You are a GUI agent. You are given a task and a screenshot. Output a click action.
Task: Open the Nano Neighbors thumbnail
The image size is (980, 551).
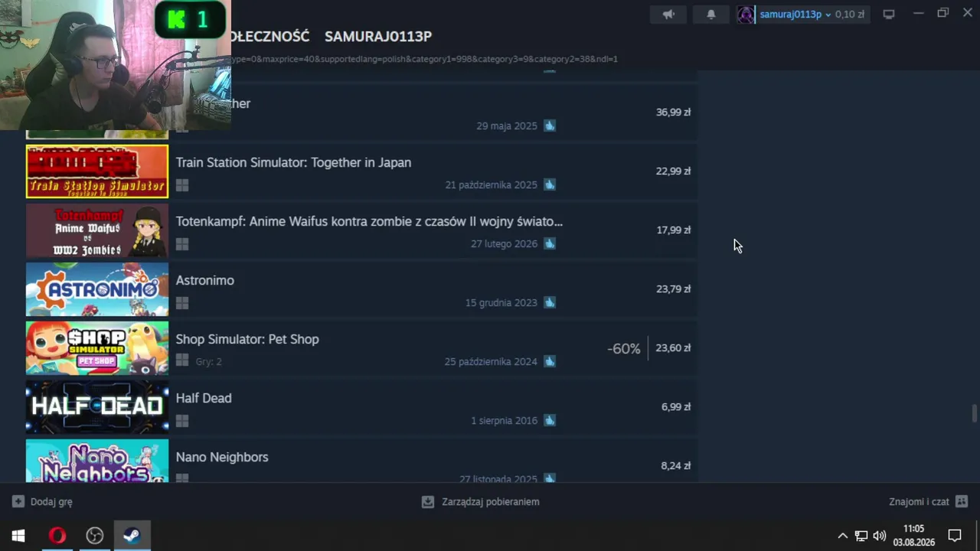pyautogui.click(x=97, y=461)
